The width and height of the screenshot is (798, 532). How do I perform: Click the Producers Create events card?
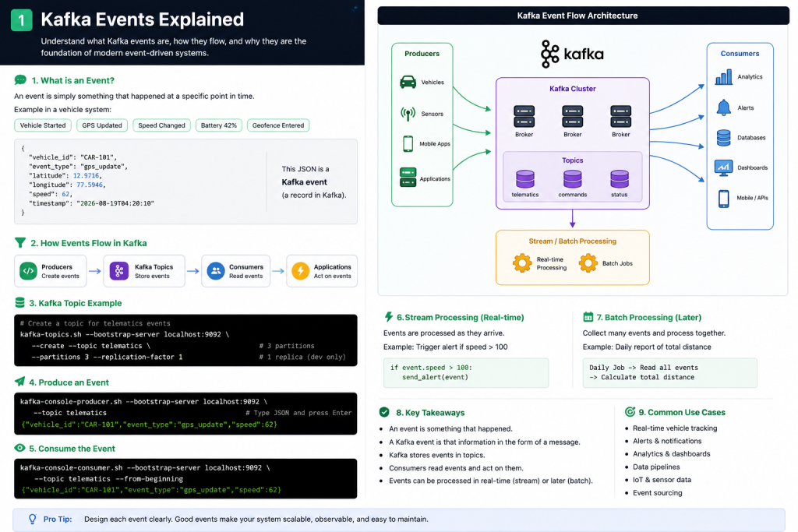click(50, 271)
